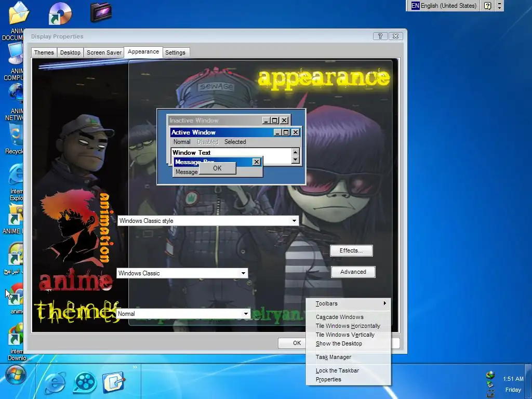Launch the notepad taskbar quick launch icon

tap(114, 382)
